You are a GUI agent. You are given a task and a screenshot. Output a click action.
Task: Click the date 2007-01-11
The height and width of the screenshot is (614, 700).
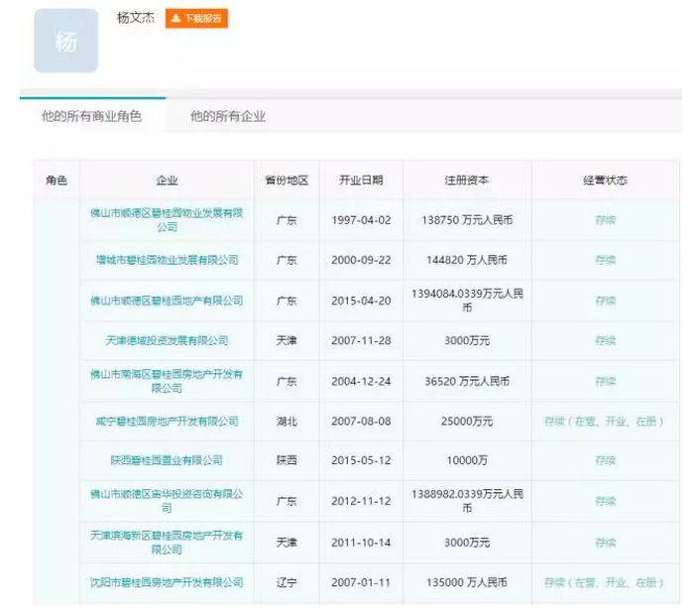(361, 582)
